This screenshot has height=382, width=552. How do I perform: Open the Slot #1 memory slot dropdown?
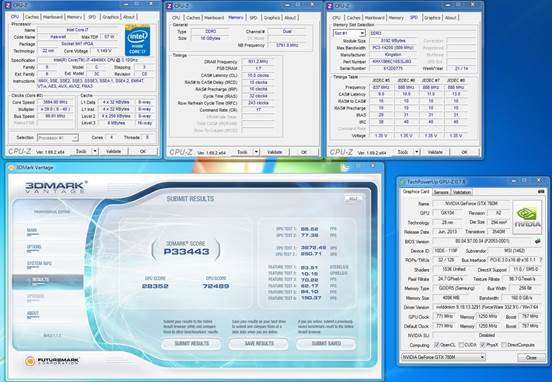tap(349, 33)
